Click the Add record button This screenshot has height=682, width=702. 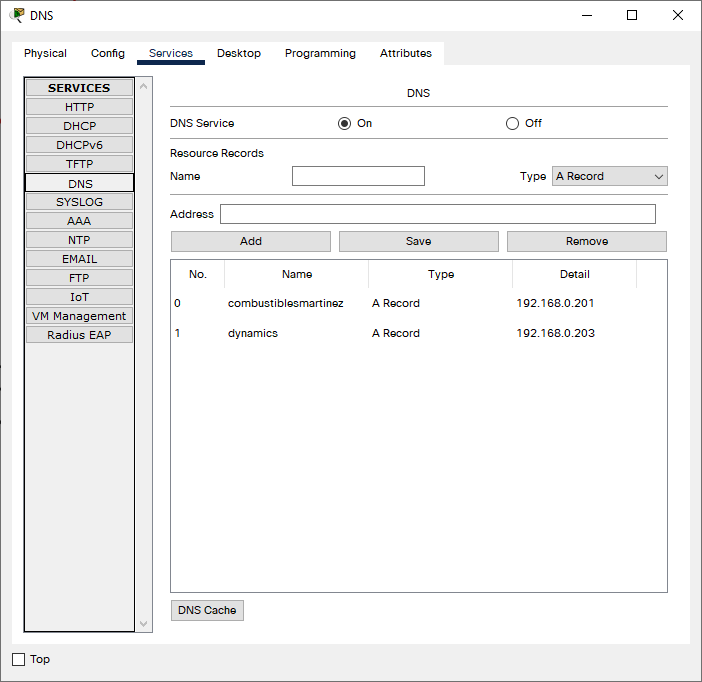tap(251, 241)
